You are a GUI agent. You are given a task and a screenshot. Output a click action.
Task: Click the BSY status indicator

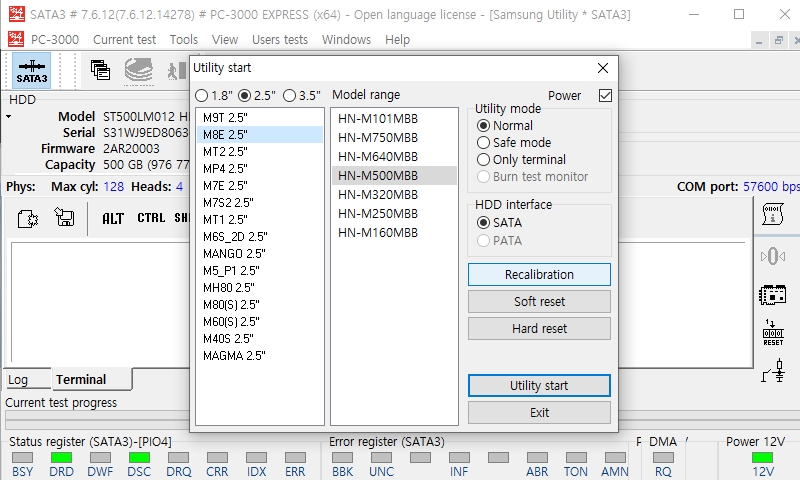[22, 458]
